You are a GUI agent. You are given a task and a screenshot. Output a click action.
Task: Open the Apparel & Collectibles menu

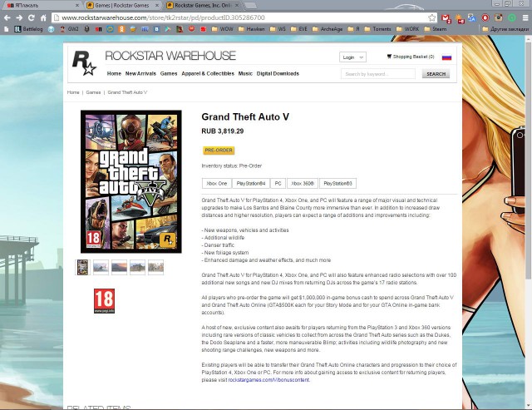click(x=208, y=74)
